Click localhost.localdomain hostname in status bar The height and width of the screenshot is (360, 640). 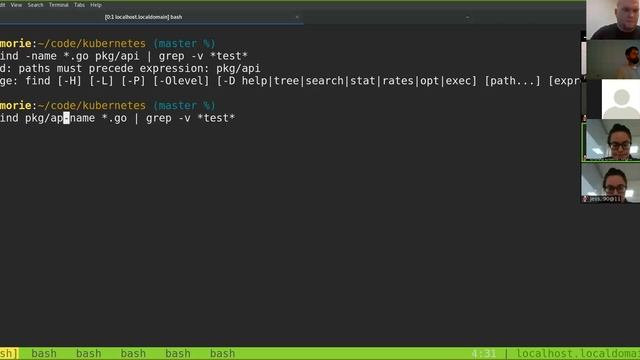(x=578, y=353)
